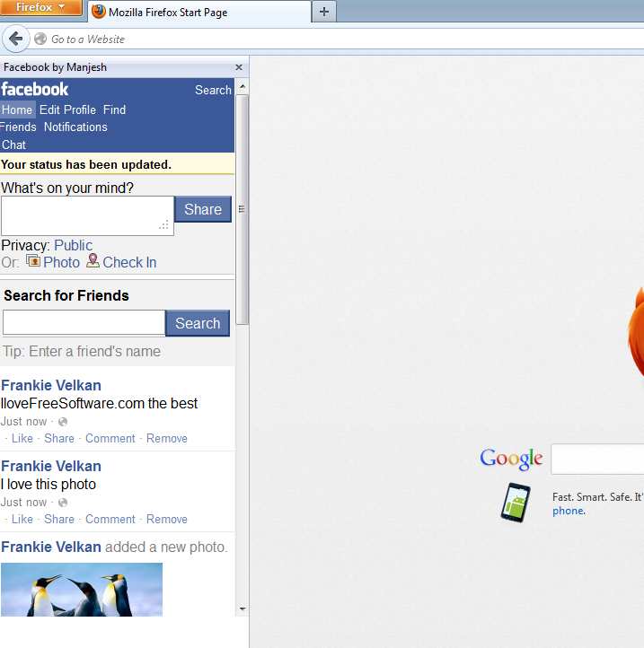Open the orange Firefox menu button
Image resolution: width=644 pixels, height=648 pixels.
[40, 7]
